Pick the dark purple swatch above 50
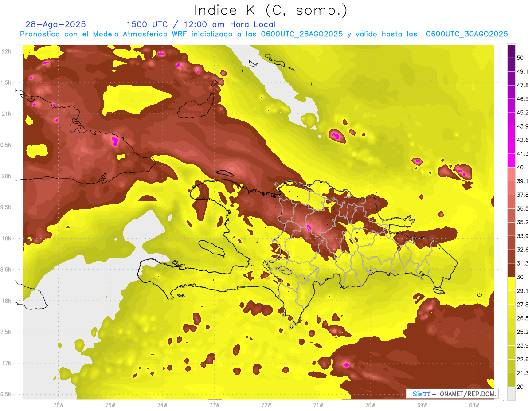Image resolution: width=532 pixels, height=411 pixels. [x=511, y=51]
